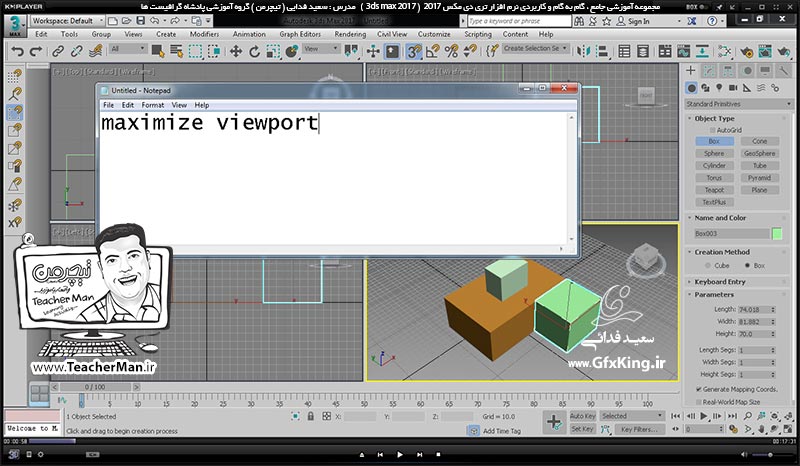Open the Select by Name list

point(177,51)
